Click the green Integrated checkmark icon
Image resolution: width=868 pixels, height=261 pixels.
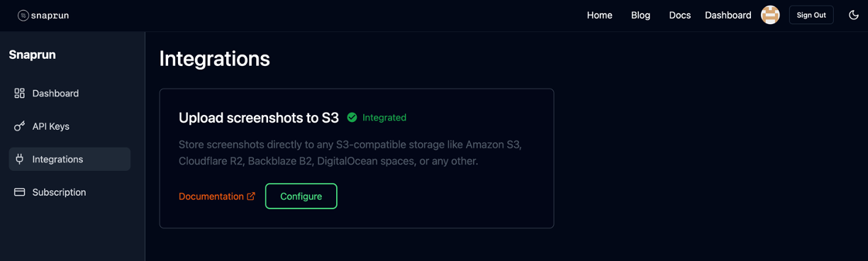[352, 118]
